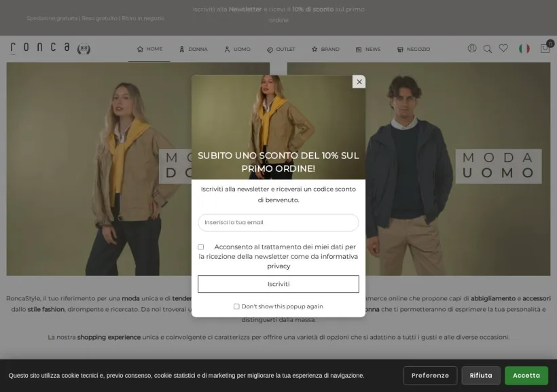Open the Home menu item

[149, 49]
